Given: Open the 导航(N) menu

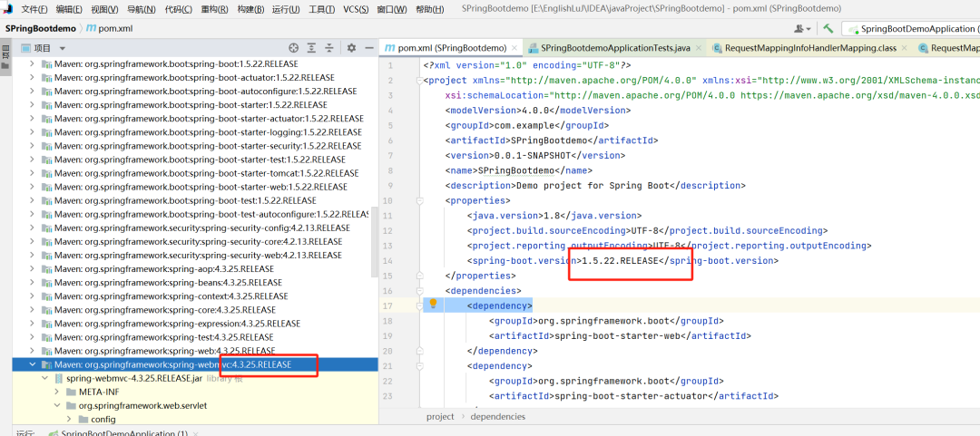Looking at the screenshot, I should coord(142,9).
